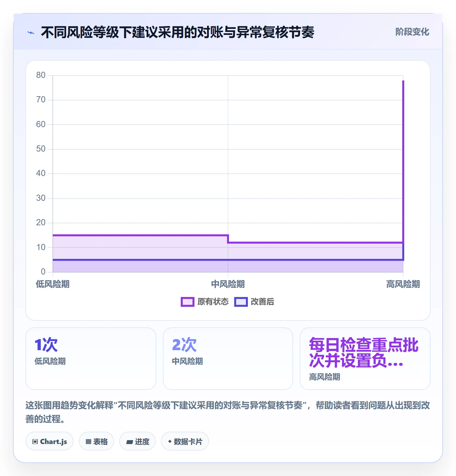The height and width of the screenshot is (476, 456).
Task: Select the Chart.js tag chip
Action: (50, 441)
